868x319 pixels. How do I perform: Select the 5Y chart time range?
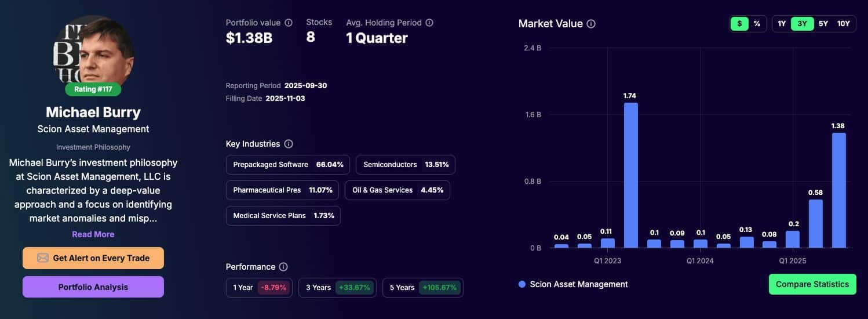pyautogui.click(x=823, y=24)
